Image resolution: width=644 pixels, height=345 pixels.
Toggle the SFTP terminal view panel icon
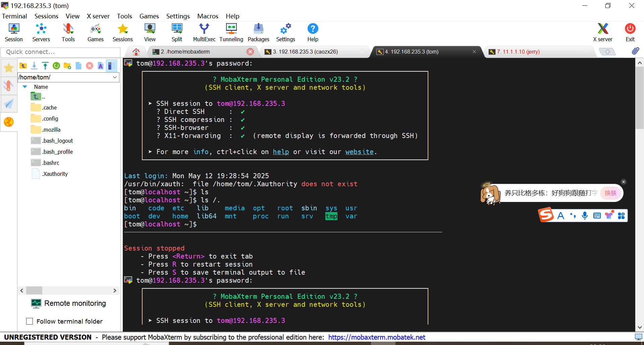click(111, 66)
